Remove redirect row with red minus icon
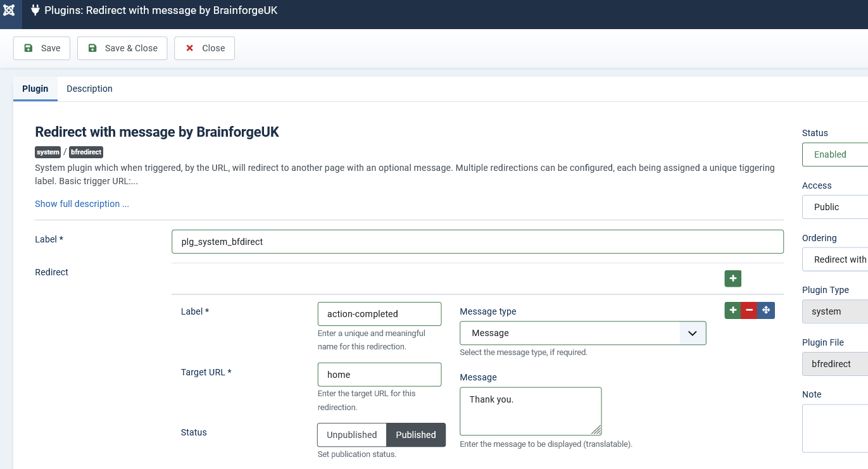868x469 pixels. 750,310
